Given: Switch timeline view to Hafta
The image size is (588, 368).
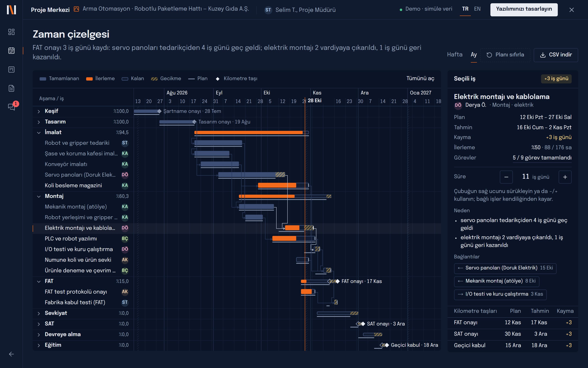Looking at the screenshot, I should click(x=455, y=55).
